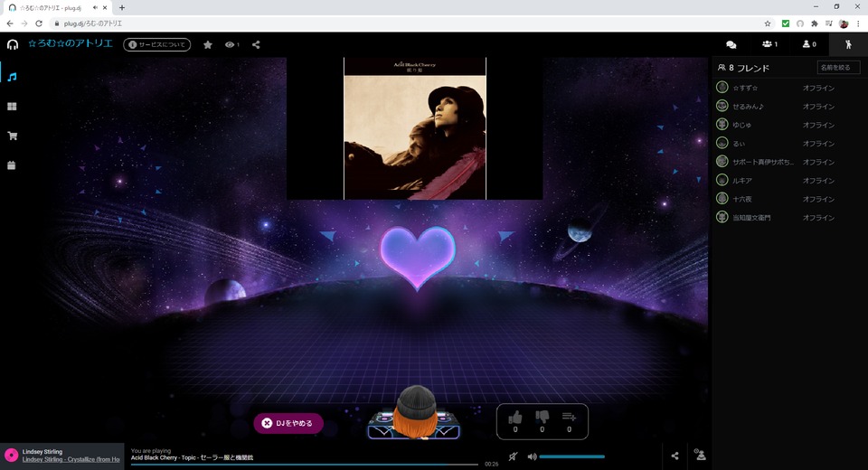Click the plug.dj headphones logo icon

tap(12, 45)
